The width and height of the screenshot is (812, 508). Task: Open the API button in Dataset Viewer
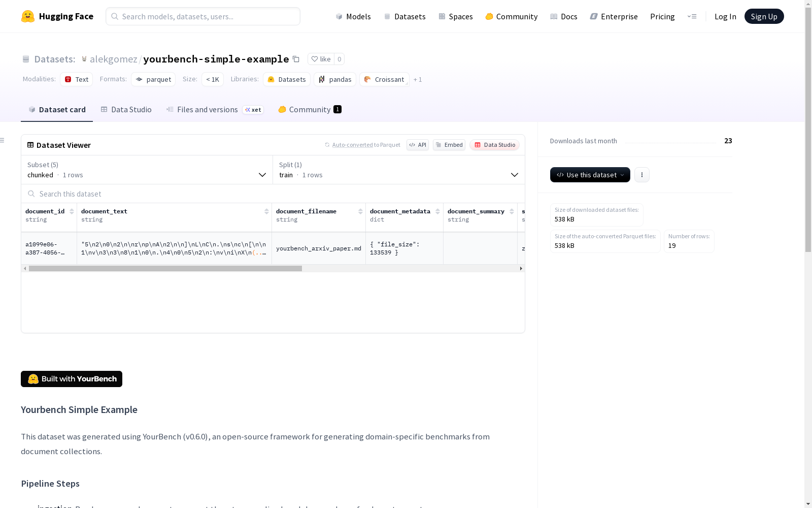[x=418, y=145]
